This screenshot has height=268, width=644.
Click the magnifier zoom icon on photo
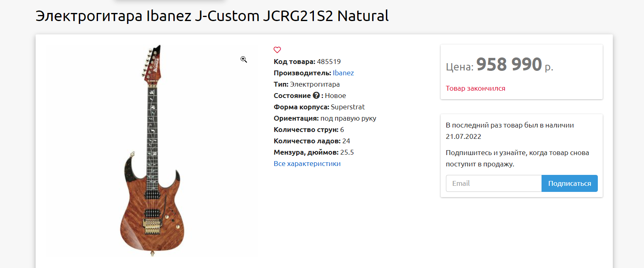point(243,60)
